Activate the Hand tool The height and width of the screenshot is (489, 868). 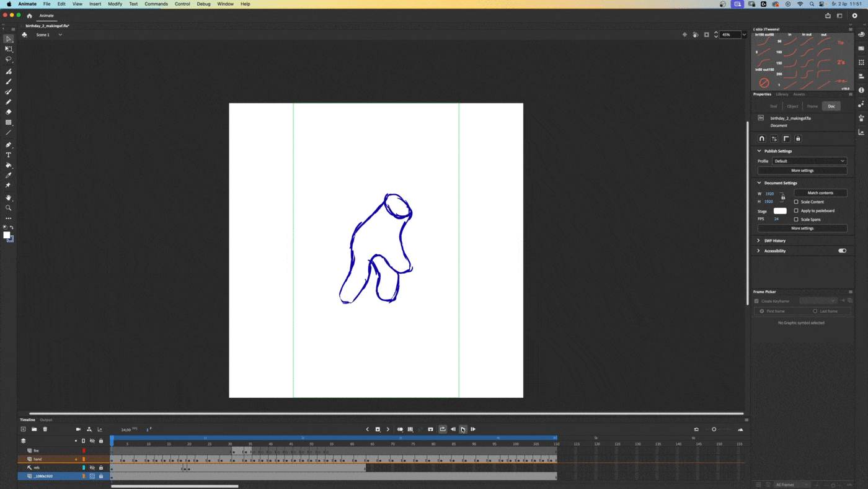[9, 198]
